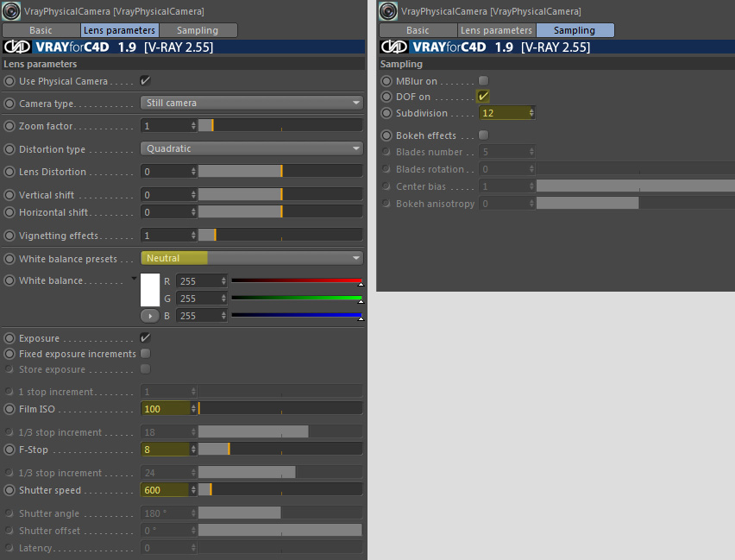The height and width of the screenshot is (560, 735).
Task: Click the red channel color slider
Action: [296, 281]
